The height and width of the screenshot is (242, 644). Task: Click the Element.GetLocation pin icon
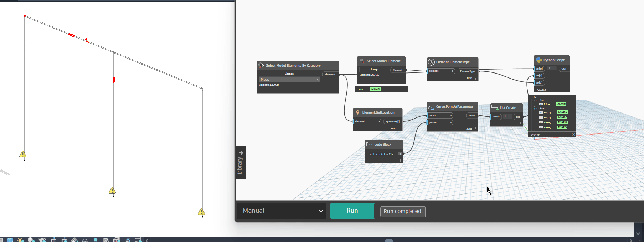click(357, 112)
